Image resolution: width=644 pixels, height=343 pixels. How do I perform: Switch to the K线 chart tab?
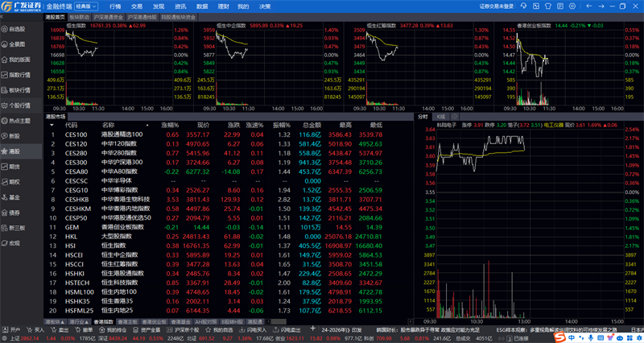440,117
